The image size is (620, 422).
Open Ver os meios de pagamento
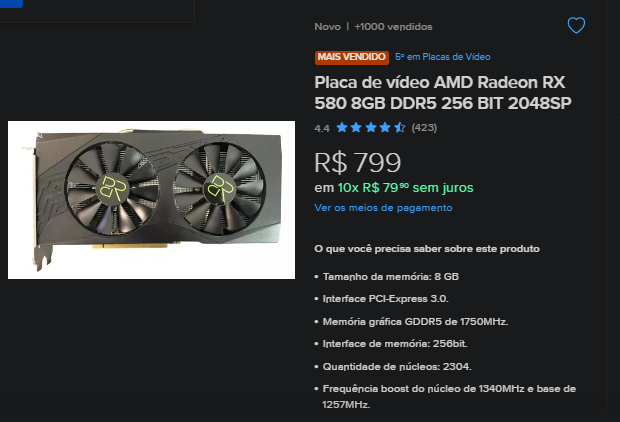383,208
